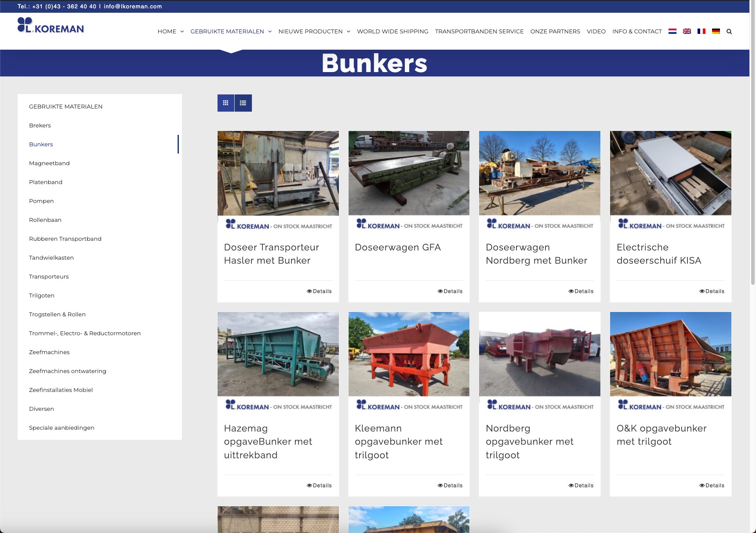Select Pompen category in sidebar

coord(41,201)
